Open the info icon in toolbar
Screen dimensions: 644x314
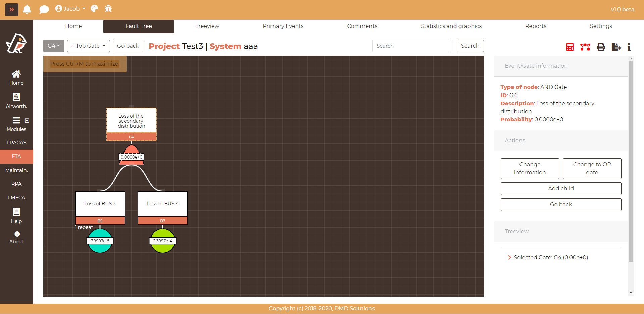coord(629,47)
